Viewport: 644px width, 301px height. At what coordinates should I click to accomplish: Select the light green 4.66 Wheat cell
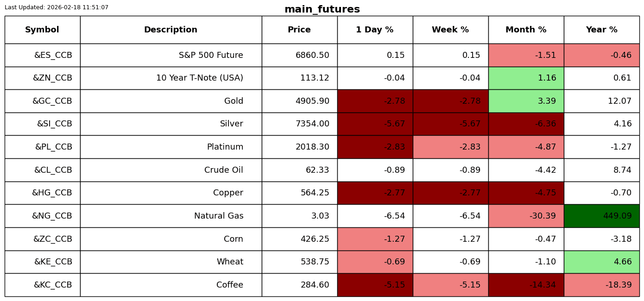tap(601, 262)
